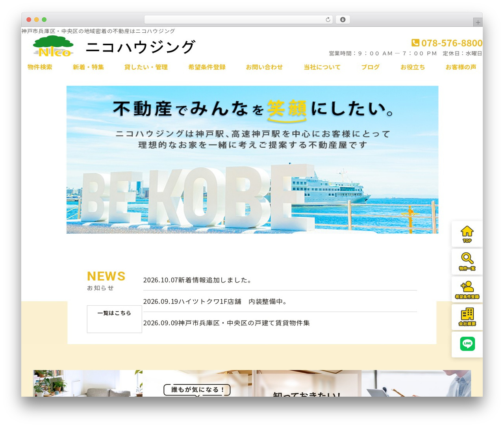Open the 知っておきたい！ banner card
The height and width of the screenshot is (427, 504).
(x=307, y=383)
